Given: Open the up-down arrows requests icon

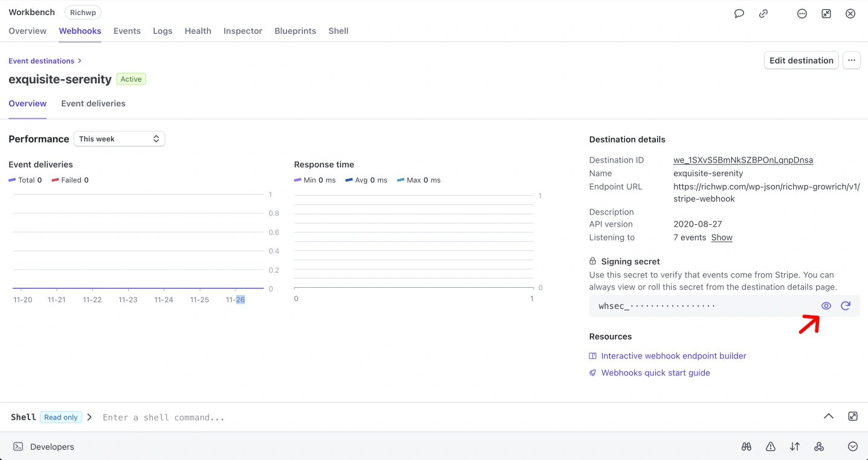Looking at the screenshot, I should (x=795, y=447).
